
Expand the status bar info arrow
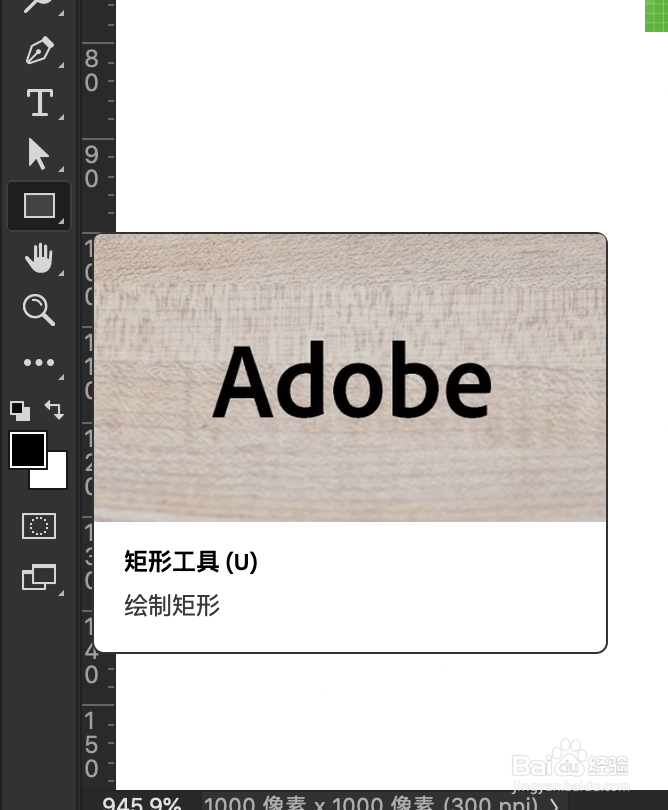(x=554, y=804)
